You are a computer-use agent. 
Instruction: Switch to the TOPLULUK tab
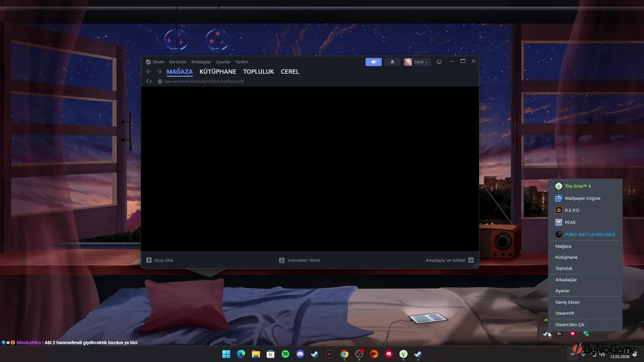(259, 71)
